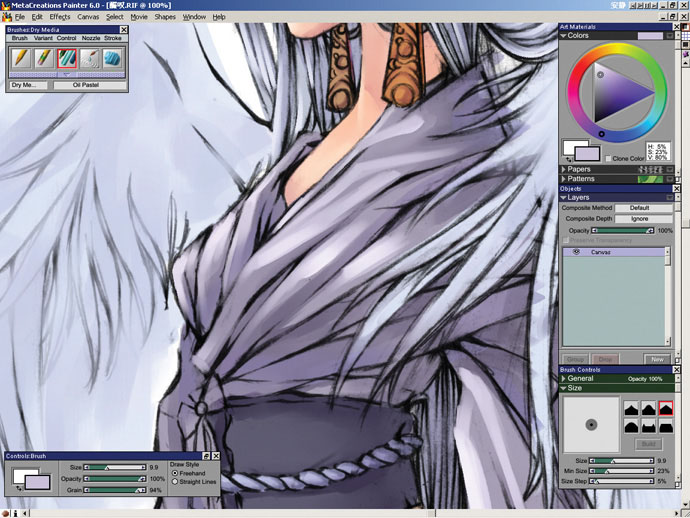690x518 pixels.
Task: Select Freehand draw style
Action: [175, 473]
